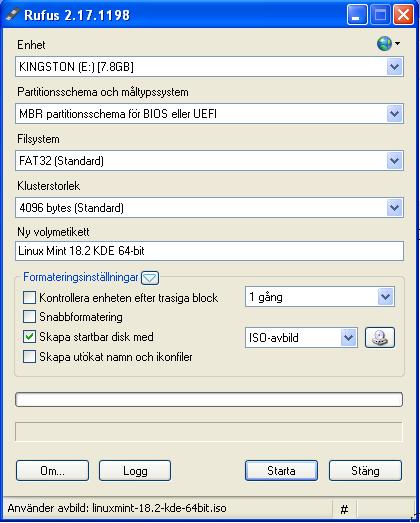Click the Rufus USB icon in title bar
The image size is (420, 523).
click(x=13, y=14)
